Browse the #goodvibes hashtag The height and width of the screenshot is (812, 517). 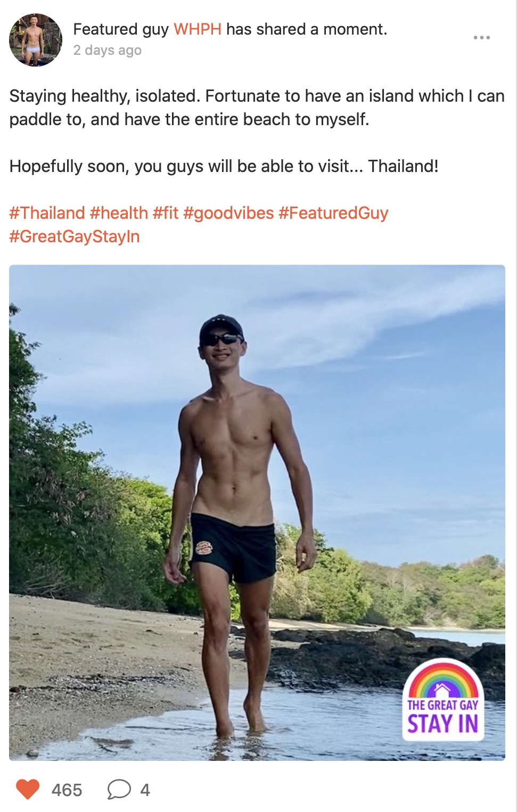click(x=228, y=213)
